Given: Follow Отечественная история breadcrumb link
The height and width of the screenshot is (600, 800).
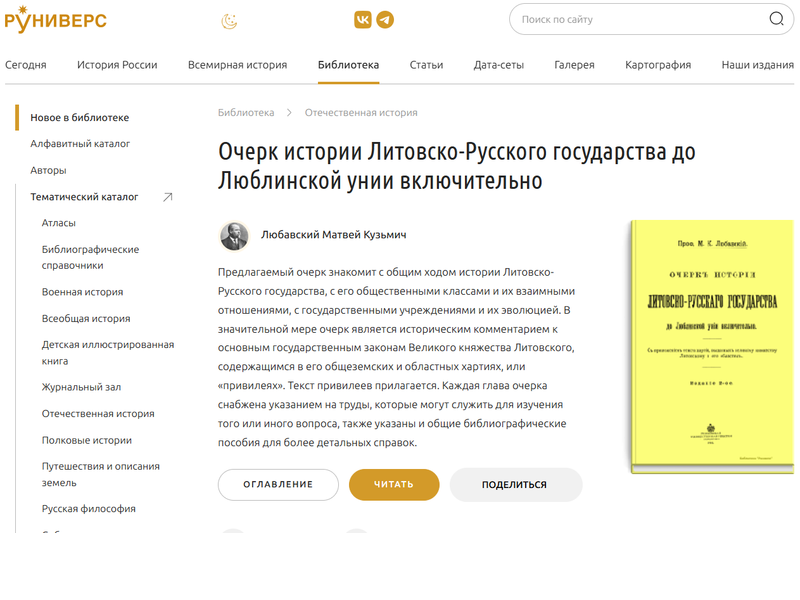Looking at the screenshot, I should point(361,113).
